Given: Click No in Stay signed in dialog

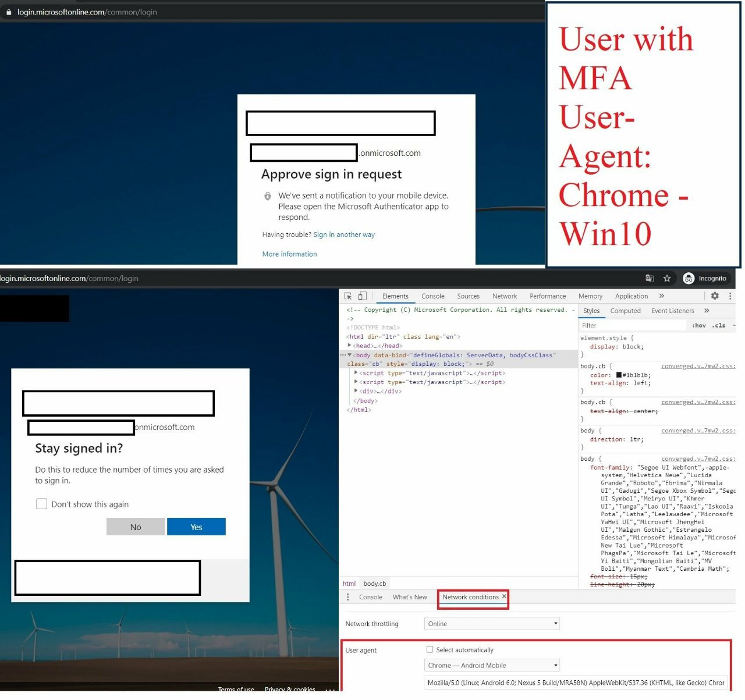Looking at the screenshot, I should point(136,527).
